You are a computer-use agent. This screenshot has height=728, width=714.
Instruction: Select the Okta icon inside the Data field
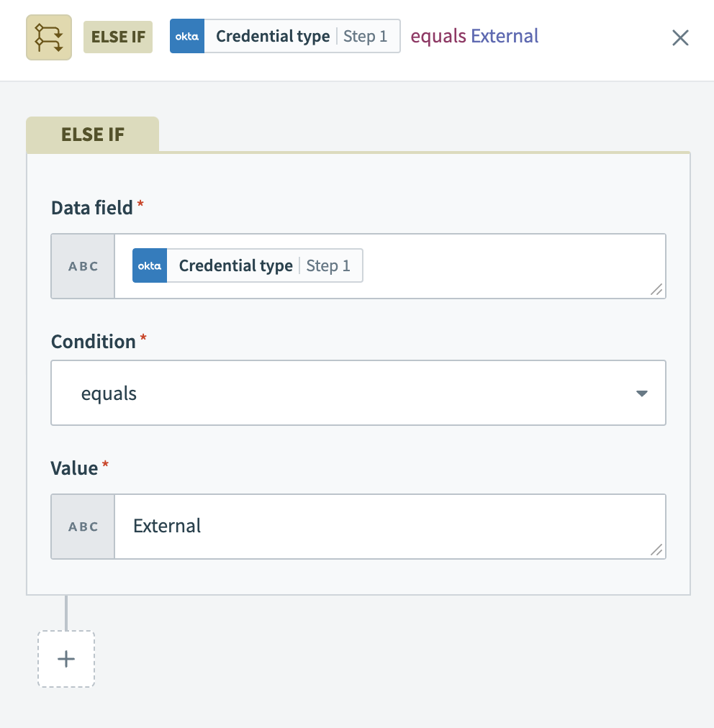pyautogui.click(x=149, y=265)
